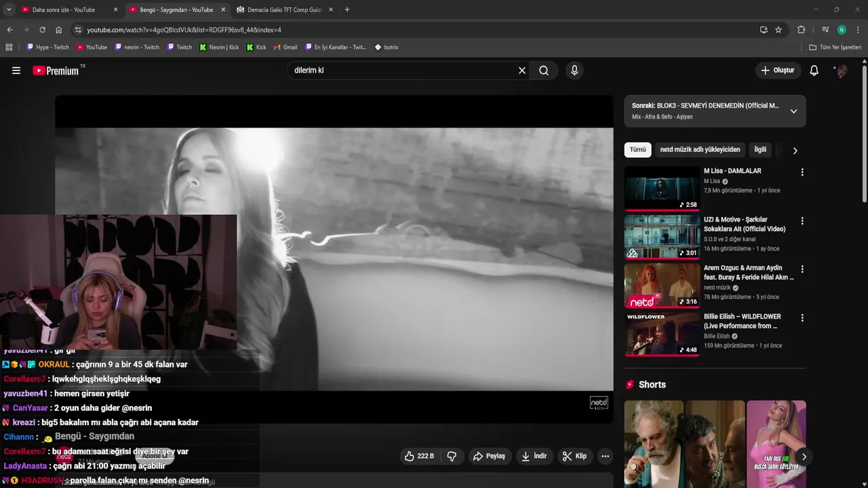Switch to Demacia Galio TFT Comp Guide tab
868x488 pixels.
click(x=285, y=9)
